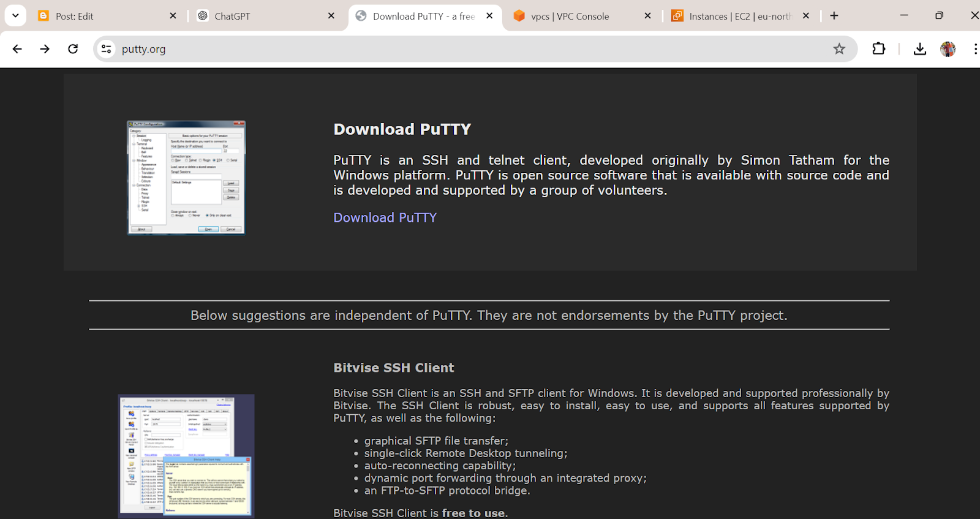Click the Blogger favicon on Post: Edit tab

[x=43, y=16]
